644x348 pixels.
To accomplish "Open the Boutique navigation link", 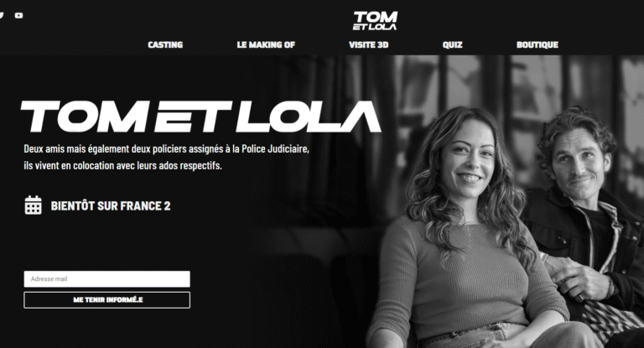I will coord(538,44).
